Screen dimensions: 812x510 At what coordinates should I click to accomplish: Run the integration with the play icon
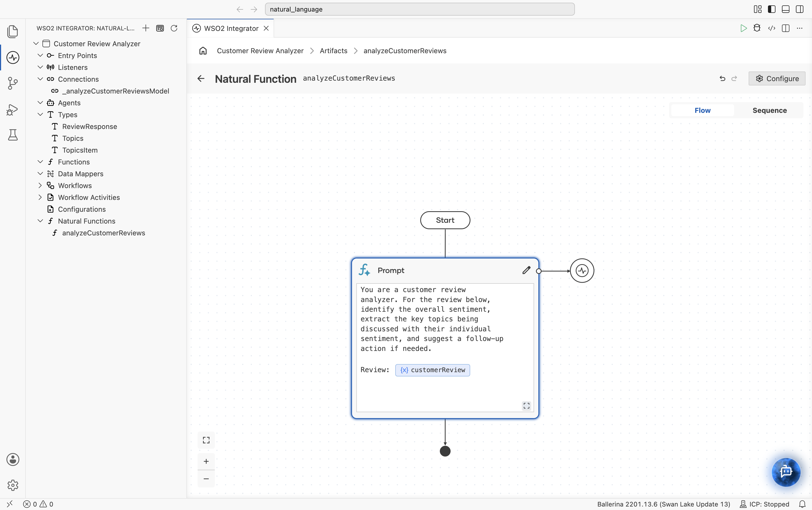coord(743,28)
